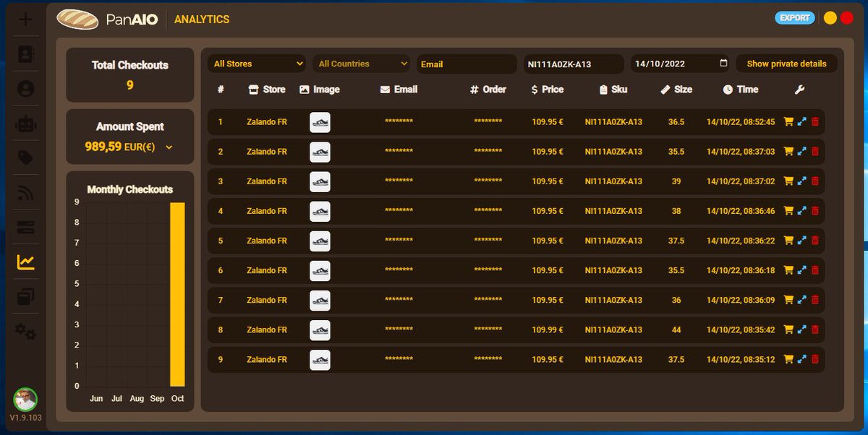868x435 pixels.
Task: Click the Image column header
Action: (x=320, y=90)
